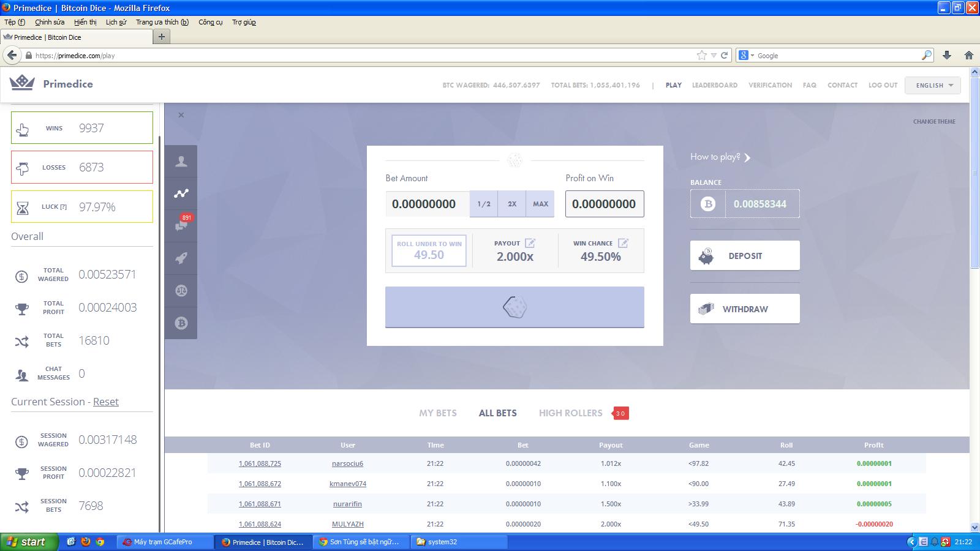Click the Internet Explorer quick launch icon
Viewport: 980px width, 551px height.
coord(71,542)
